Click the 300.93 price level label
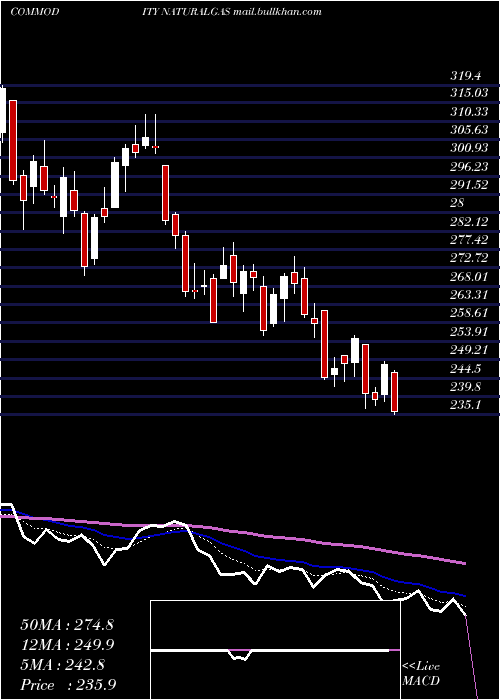Viewport: 500px width, 700px height. [469, 148]
